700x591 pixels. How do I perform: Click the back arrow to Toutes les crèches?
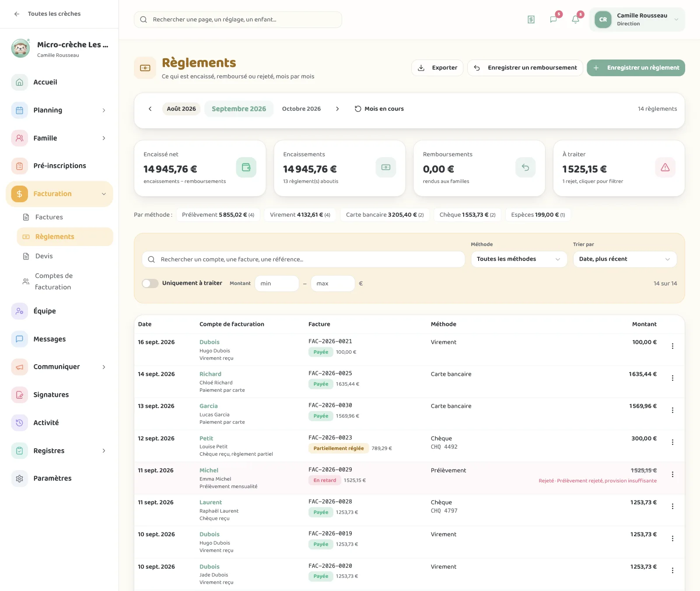[x=17, y=14]
